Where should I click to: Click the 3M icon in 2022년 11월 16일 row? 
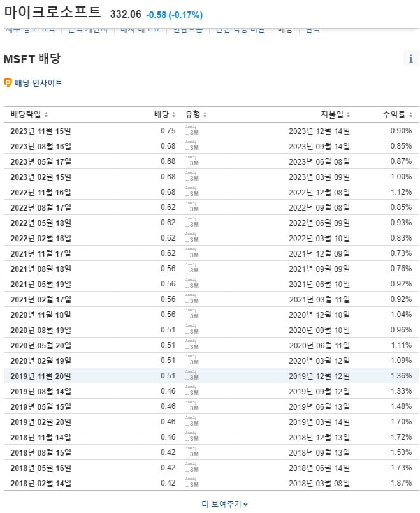pos(192,191)
